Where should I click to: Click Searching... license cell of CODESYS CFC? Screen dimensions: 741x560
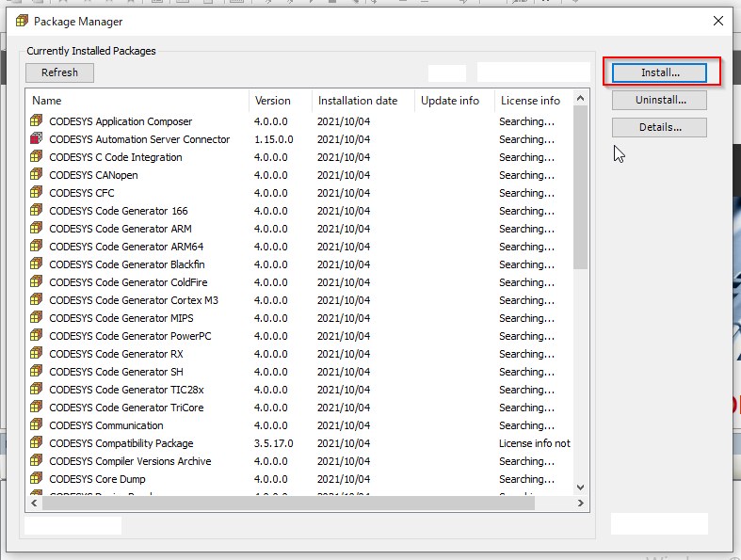tap(526, 193)
